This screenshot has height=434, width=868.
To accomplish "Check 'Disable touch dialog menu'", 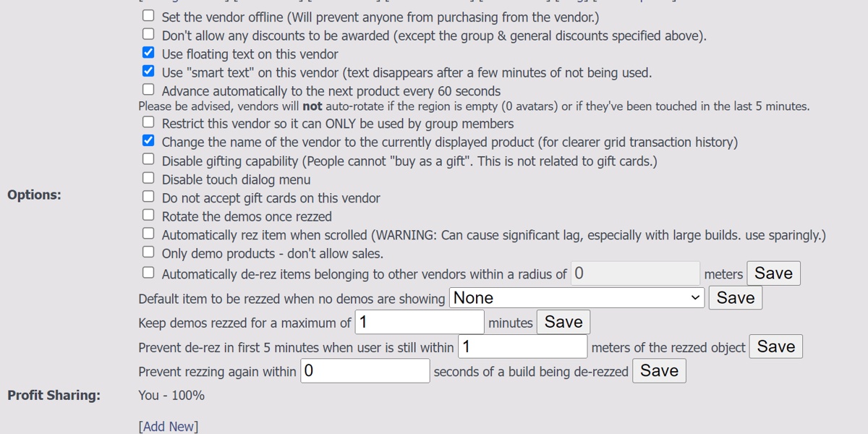I will [x=148, y=178].
